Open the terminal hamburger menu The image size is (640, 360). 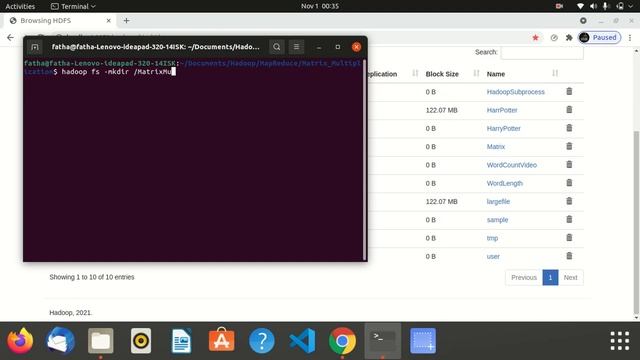[296, 47]
